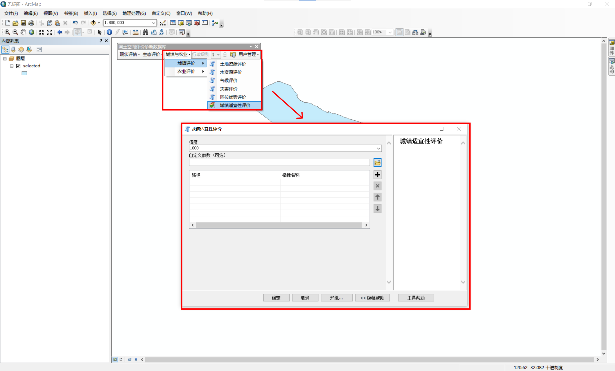Move row up with up arrow button
The image size is (615, 371).
tap(377, 197)
